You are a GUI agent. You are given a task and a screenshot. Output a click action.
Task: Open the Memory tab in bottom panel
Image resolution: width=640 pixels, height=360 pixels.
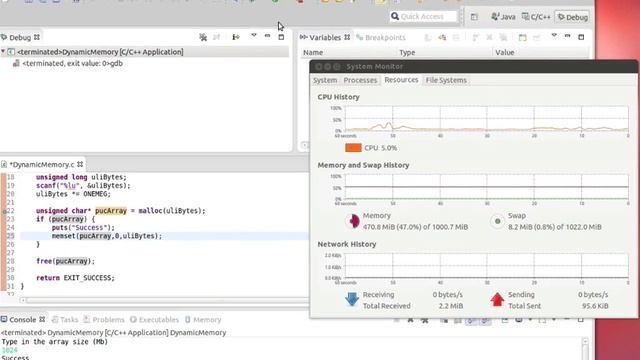(x=203, y=320)
